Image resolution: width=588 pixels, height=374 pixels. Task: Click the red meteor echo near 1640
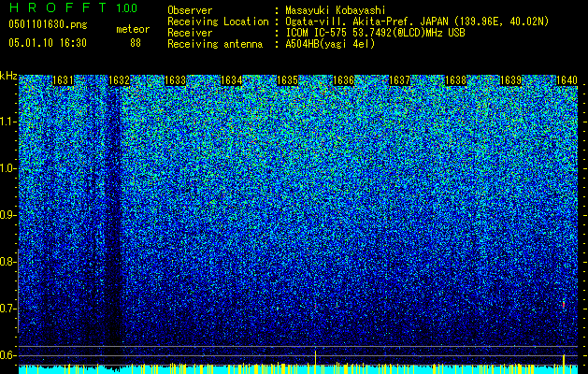[x=564, y=304]
